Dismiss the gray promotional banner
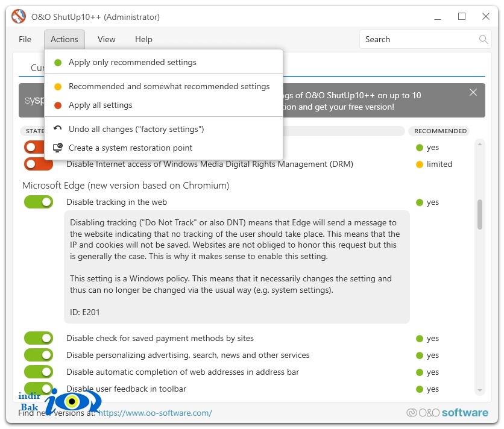This screenshot has width=504, height=429. tap(473, 93)
